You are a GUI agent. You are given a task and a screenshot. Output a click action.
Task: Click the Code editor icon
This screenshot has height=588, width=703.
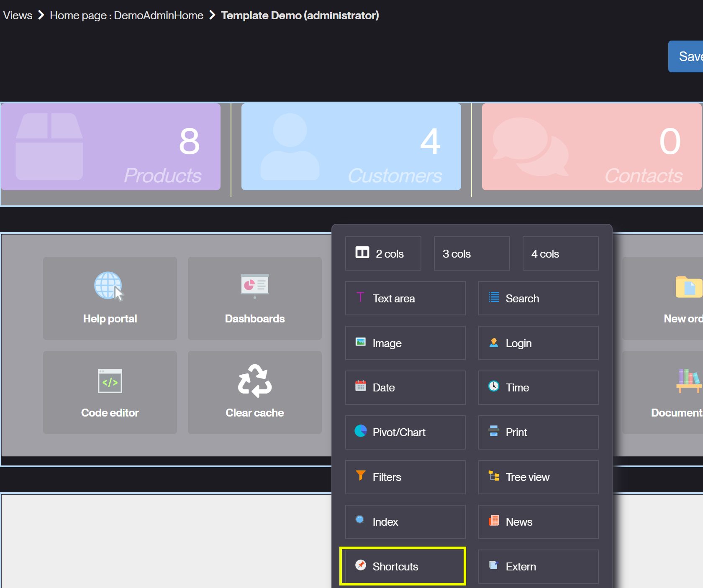click(x=110, y=381)
